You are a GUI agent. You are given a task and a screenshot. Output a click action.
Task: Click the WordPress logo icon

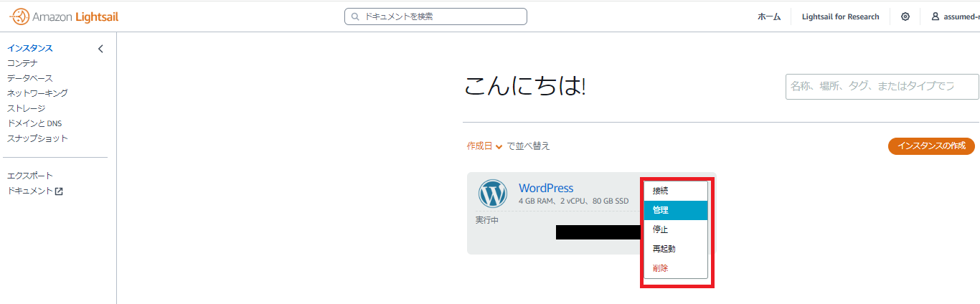[493, 194]
